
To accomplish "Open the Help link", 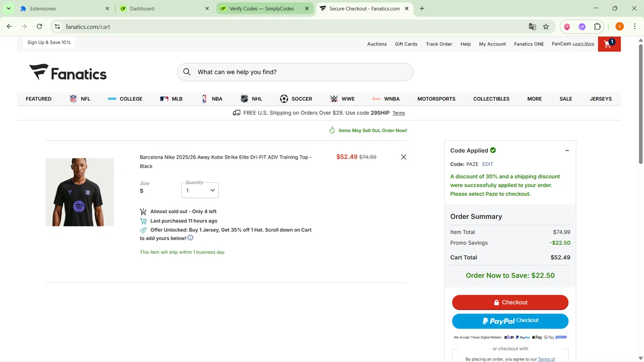I will tap(465, 44).
